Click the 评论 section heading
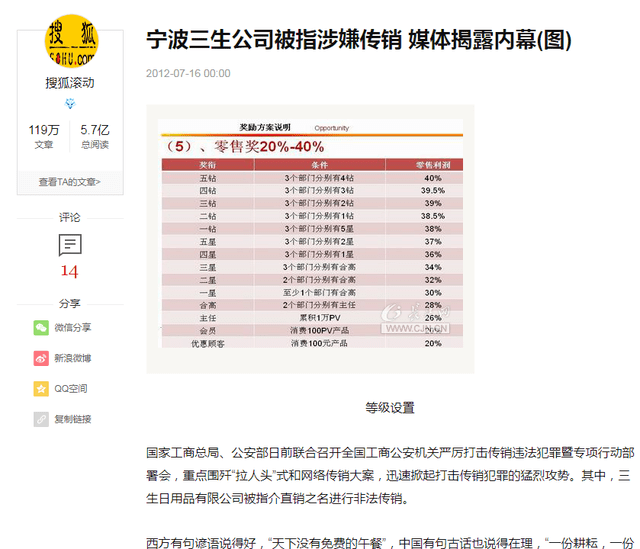Screen dimensions: 640x549 70,217
